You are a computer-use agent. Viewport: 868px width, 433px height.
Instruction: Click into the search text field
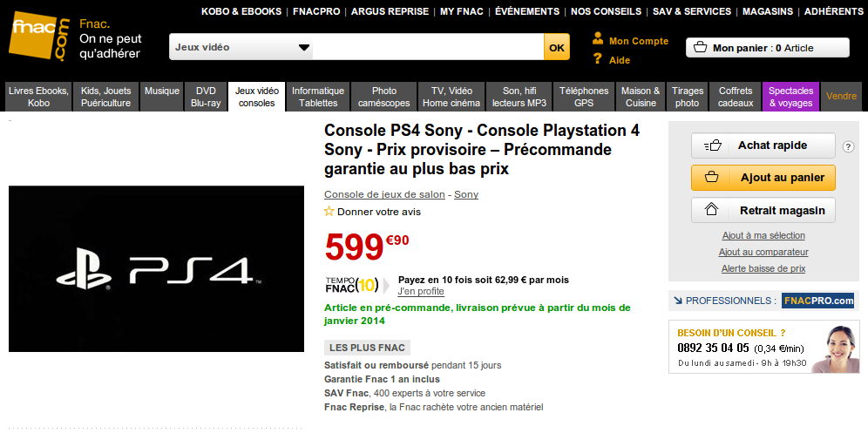coord(427,47)
